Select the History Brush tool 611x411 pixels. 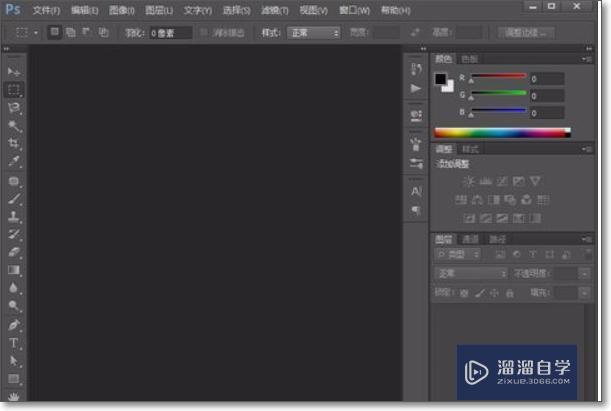[14, 234]
